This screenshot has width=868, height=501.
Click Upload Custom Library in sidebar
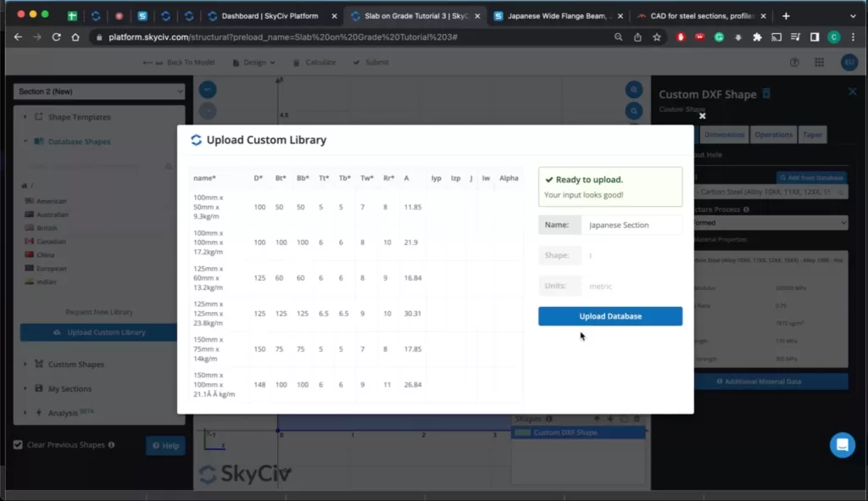tap(98, 332)
